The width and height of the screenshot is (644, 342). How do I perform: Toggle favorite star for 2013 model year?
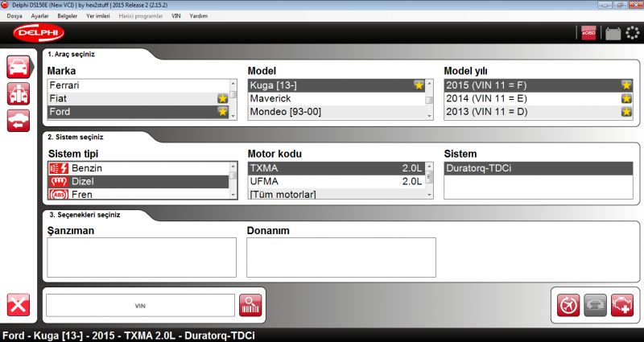626,112
